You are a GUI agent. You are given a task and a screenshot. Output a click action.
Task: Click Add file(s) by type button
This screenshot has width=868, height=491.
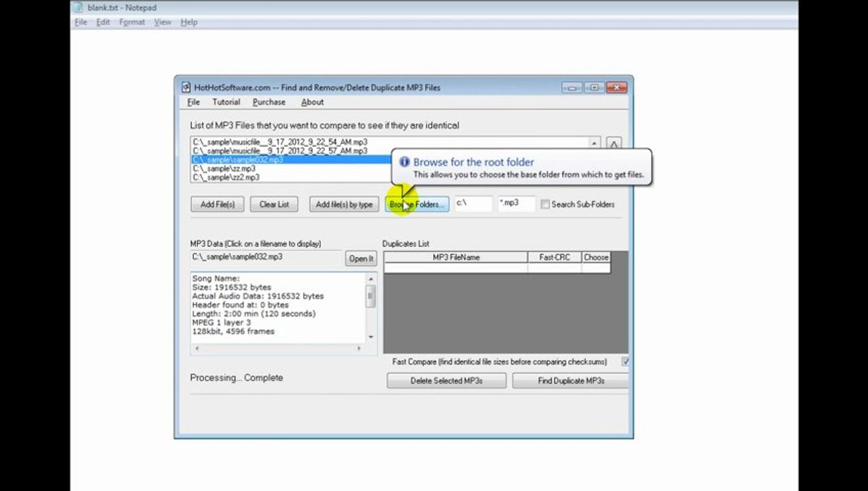[345, 204]
